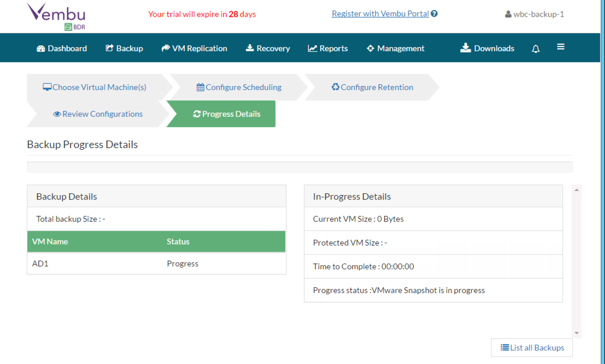Click the help question mark icon
Viewport: 605px width, 364px height.
435,14
